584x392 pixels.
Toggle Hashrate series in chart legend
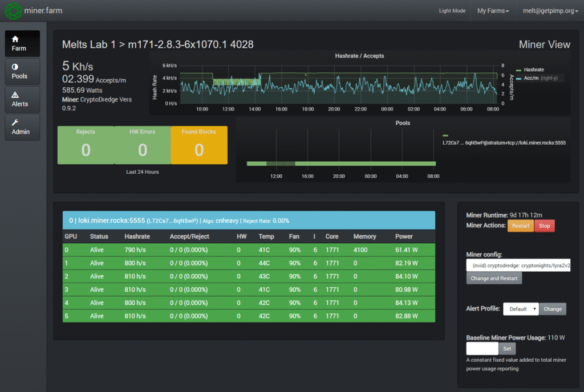click(x=533, y=69)
